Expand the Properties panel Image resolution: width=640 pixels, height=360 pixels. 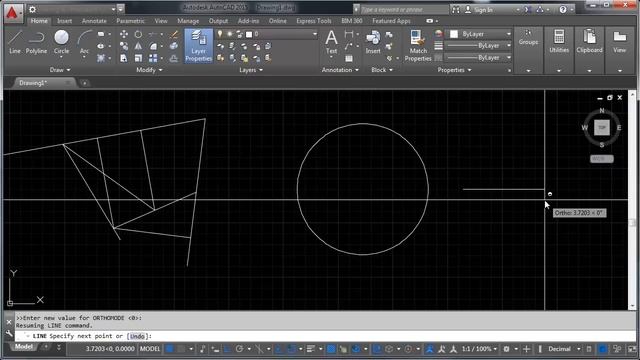454,70
